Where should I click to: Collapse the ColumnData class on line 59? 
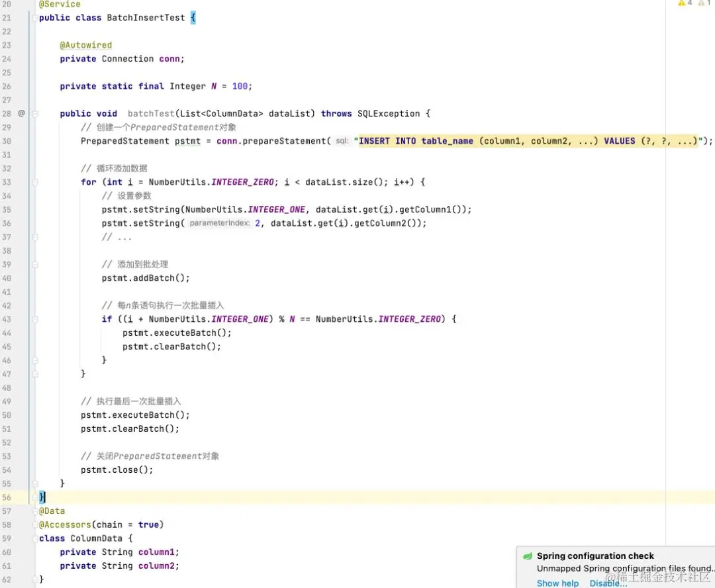point(35,539)
